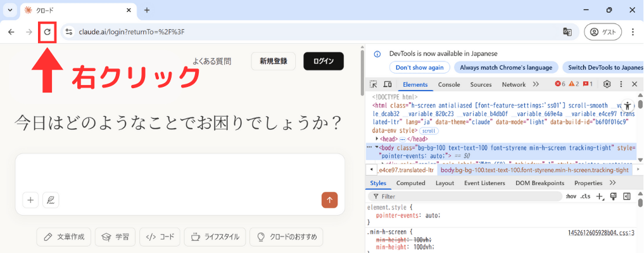This screenshot has height=253, width=644.
Task: Choose the 学習 suggestion chip
Action: pos(115,237)
